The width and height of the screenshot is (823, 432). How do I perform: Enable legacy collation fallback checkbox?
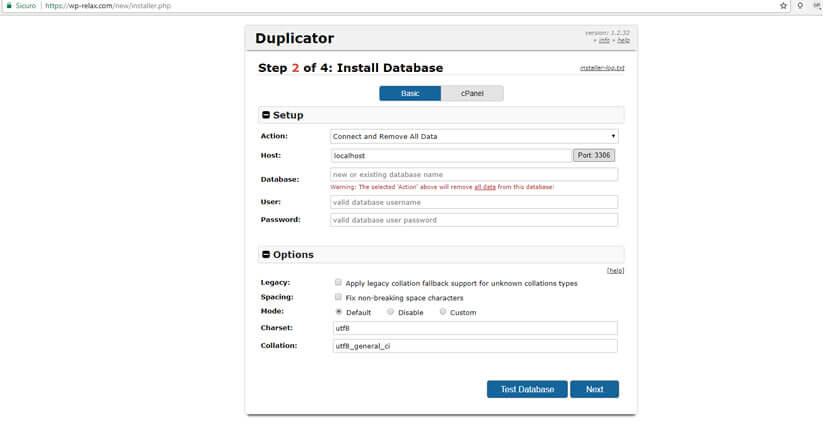click(x=338, y=282)
